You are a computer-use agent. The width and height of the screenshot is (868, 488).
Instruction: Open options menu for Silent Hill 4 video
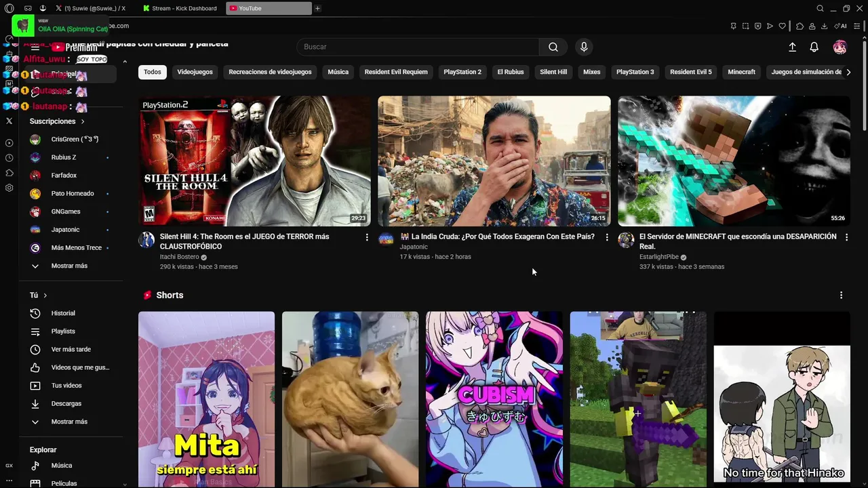367,237
